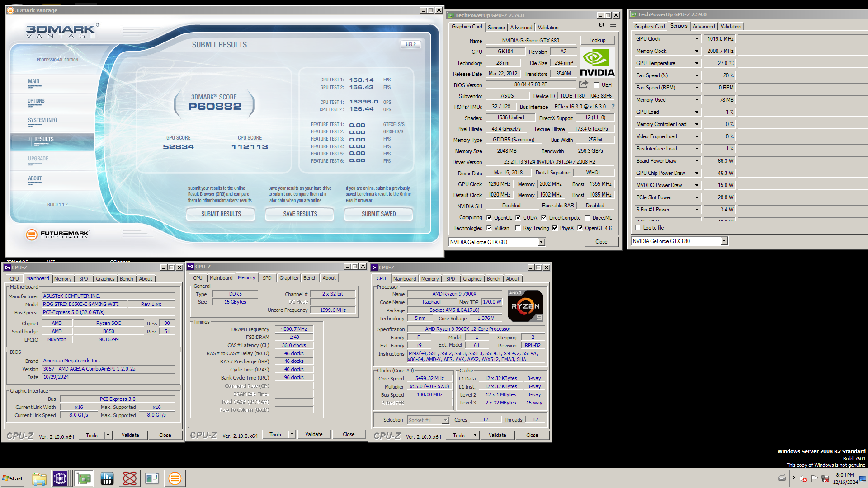Open the Action Center flag icon
868x488 pixels.
pos(814,479)
